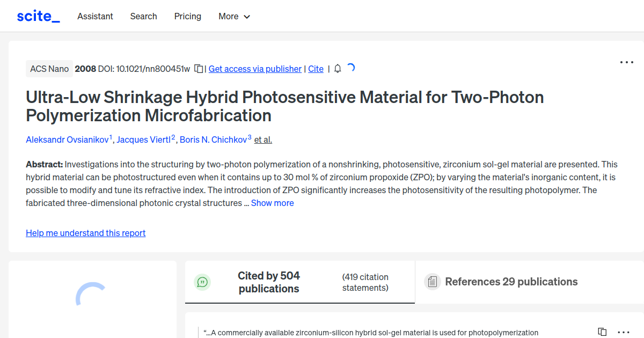
Task: Open the overflow menu on the report header
Action: [x=626, y=62]
